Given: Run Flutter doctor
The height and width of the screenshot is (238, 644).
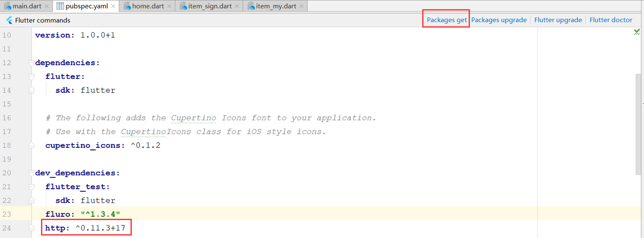Looking at the screenshot, I should tap(611, 20).
